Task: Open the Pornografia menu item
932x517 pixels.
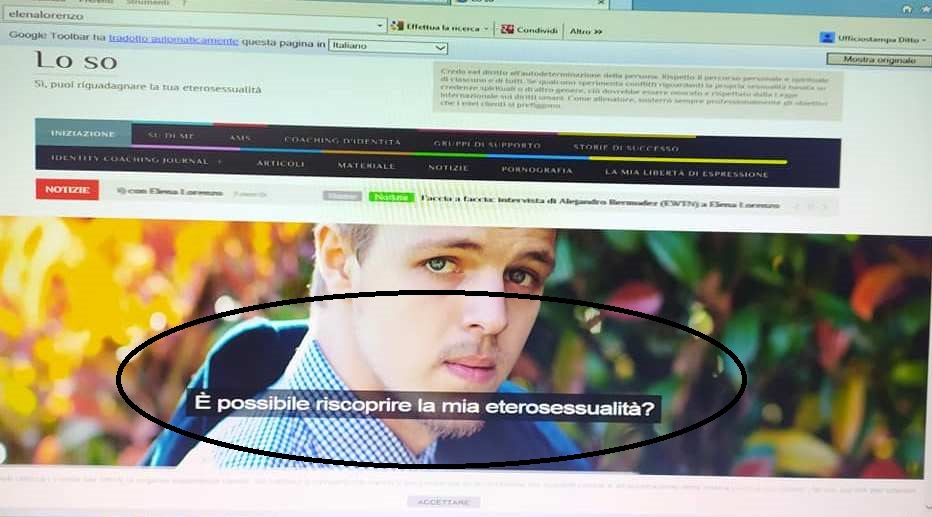Action: point(537,170)
